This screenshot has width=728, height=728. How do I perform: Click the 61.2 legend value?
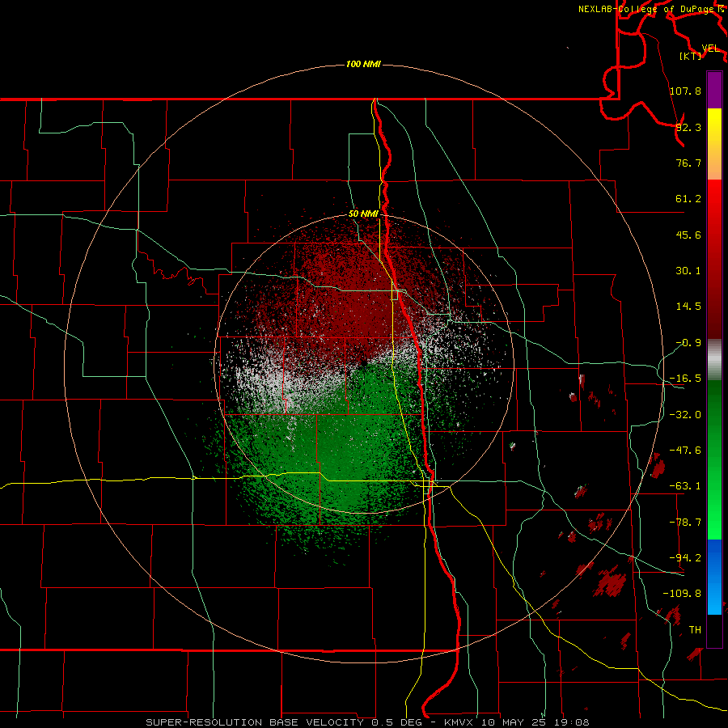tap(688, 199)
